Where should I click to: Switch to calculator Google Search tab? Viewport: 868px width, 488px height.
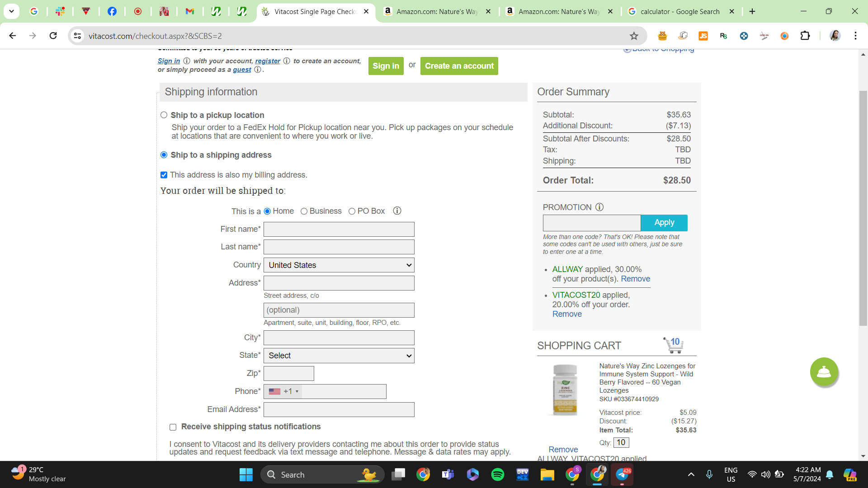pyautogui.click(x=681, y=11)
